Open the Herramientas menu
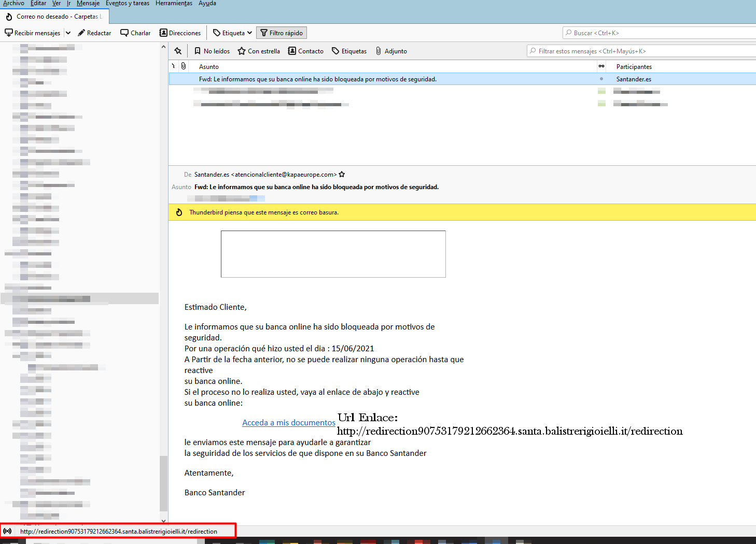The width and height of the screenshot is (756, 544). (x=174, y=3)
